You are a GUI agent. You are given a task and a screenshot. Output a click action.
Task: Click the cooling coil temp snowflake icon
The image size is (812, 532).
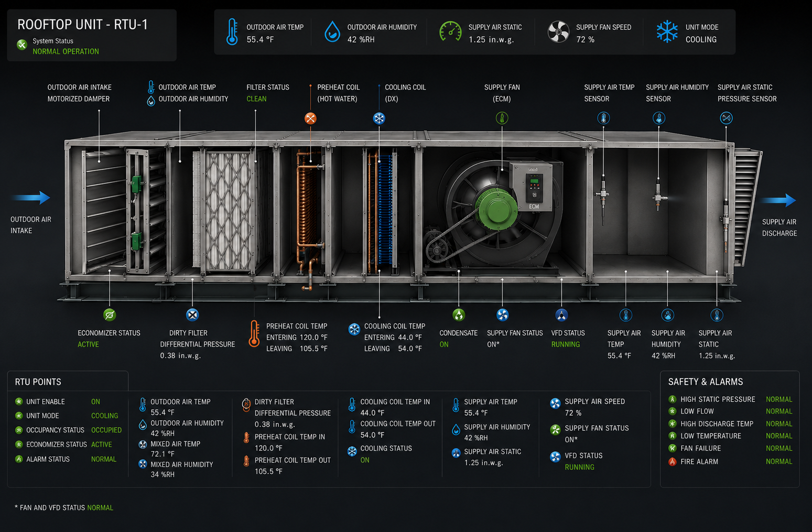354,329
